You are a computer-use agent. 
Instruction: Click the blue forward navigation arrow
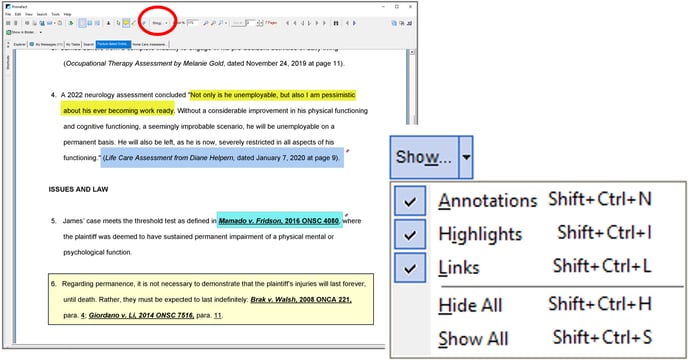354,23
